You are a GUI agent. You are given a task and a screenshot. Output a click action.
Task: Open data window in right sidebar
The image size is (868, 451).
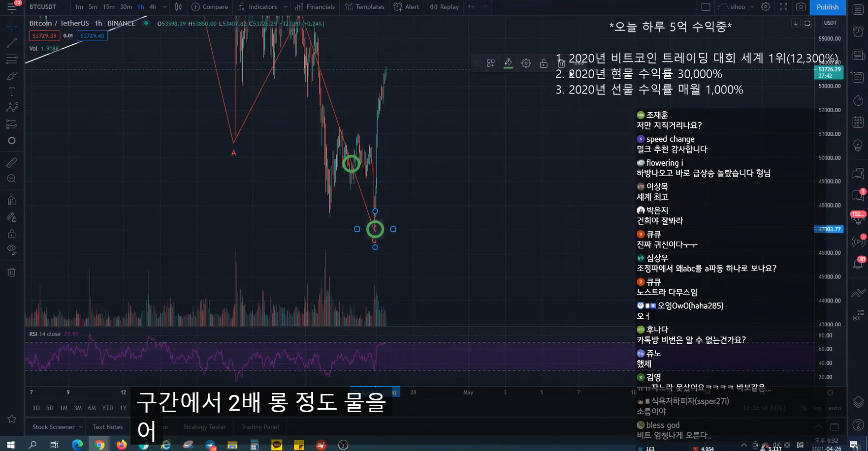858,77
